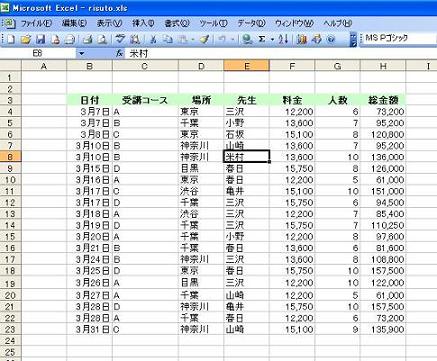Select row 23 header
The width and height of the screenshot is (437, 361).
pyautogui.click(x=10, y=329)
